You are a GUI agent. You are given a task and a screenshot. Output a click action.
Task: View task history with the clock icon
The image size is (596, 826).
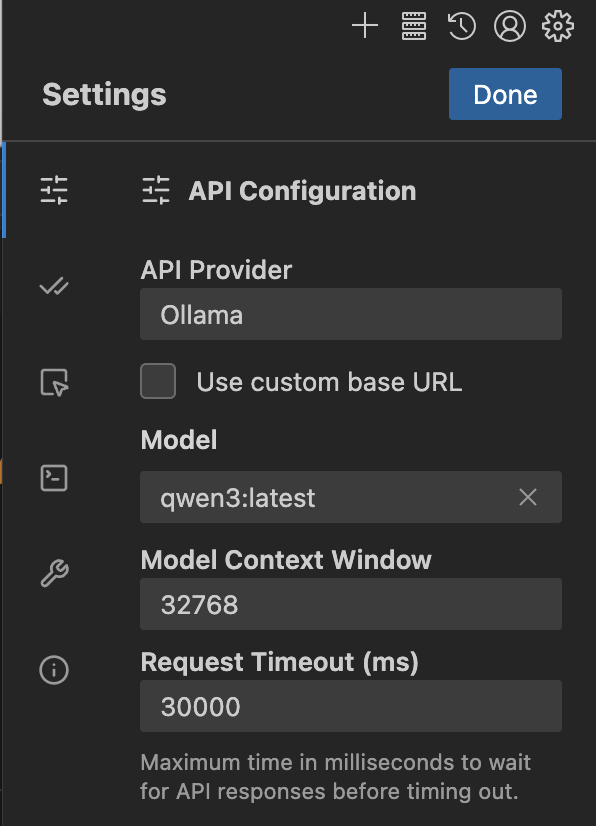pyautogui.click(x=461, y=26)
